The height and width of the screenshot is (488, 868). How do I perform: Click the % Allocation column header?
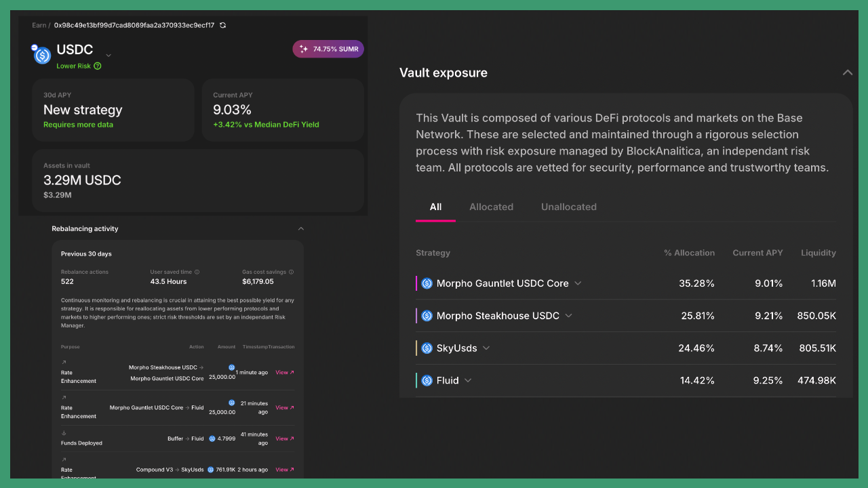tap(689, 253)
